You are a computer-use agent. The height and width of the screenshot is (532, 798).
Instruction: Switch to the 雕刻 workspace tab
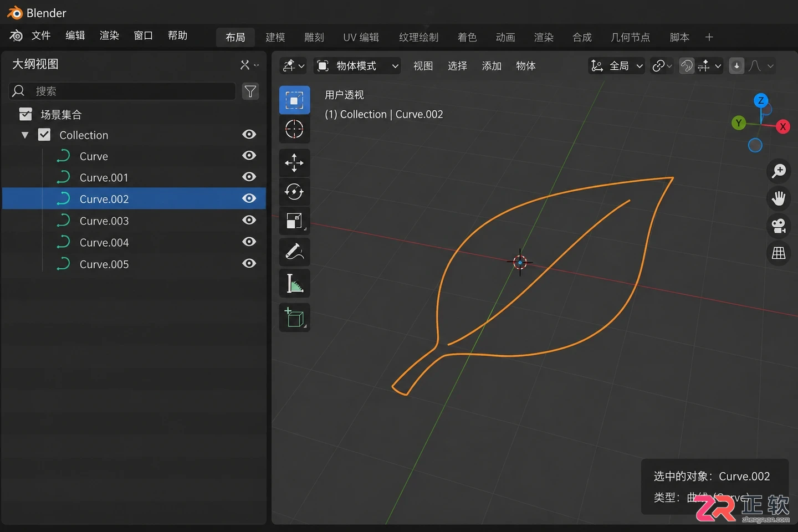(x=314, y=37)
